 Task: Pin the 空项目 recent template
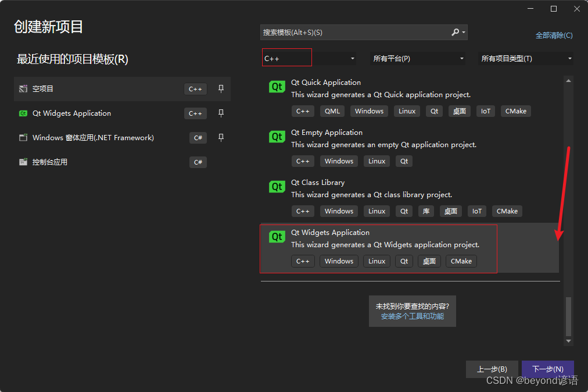click(221, 89)
